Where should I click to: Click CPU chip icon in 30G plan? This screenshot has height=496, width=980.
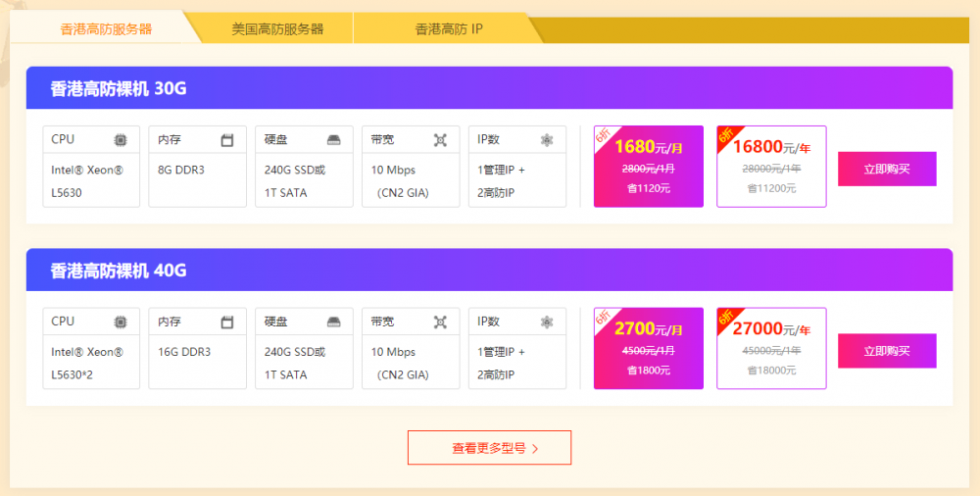(x=121, y=140)
